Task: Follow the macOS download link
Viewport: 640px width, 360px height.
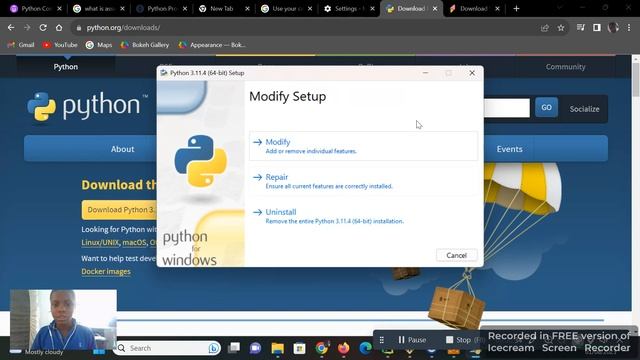Action: tap(134, 242)
